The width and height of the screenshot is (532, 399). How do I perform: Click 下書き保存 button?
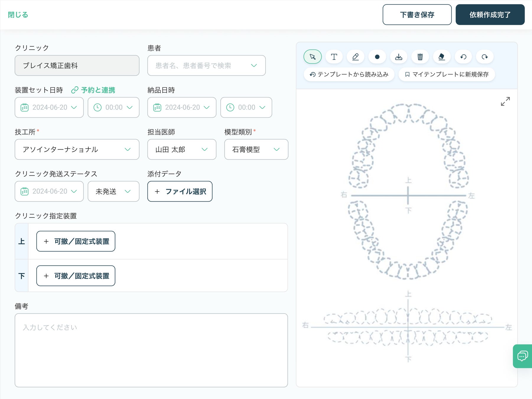[x=417, y=15]
